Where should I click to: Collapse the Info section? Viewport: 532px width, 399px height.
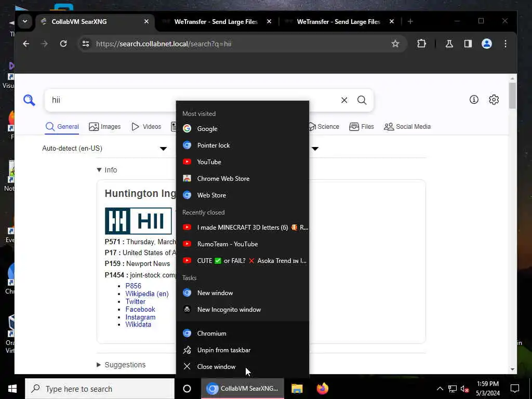(x=107, y=170)
